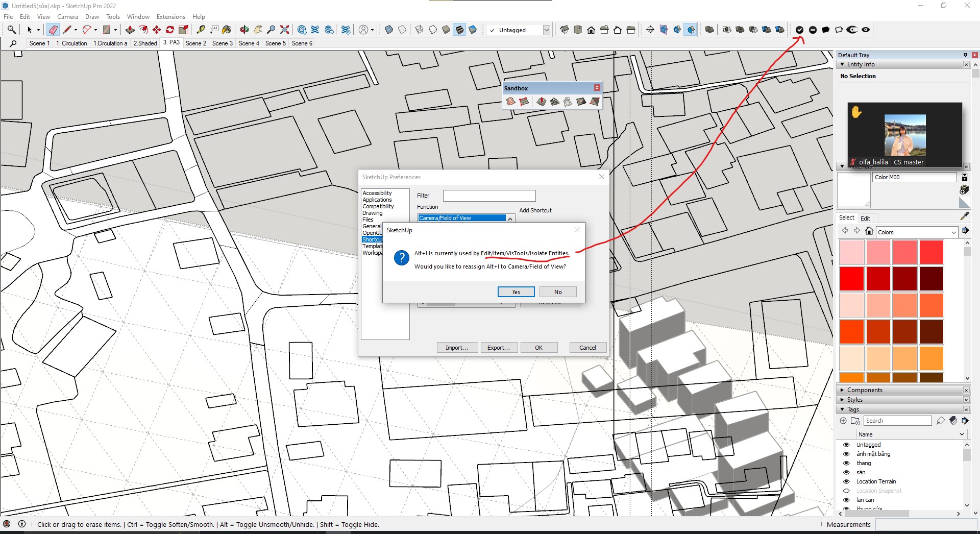980x534 pixels.
Task: Collapse the Entity Info panel
Action: pyautogui.click(x=842, y=64)
